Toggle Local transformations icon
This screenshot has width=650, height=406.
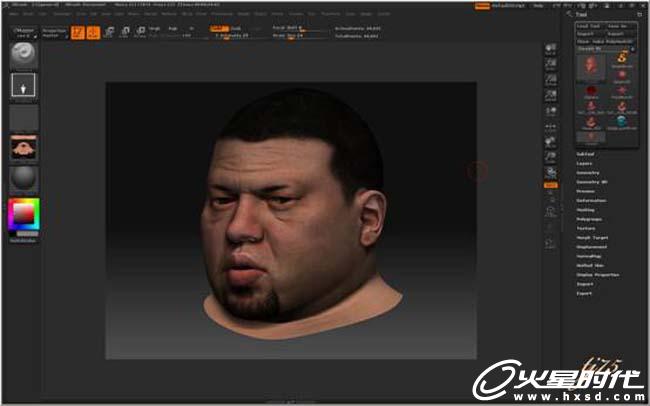551,112
